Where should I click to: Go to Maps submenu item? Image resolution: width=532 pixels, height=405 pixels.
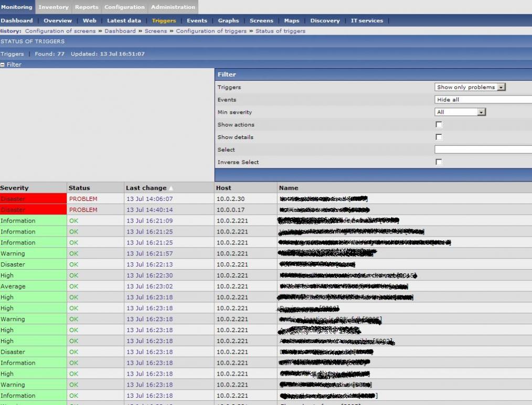coord(292,20)
